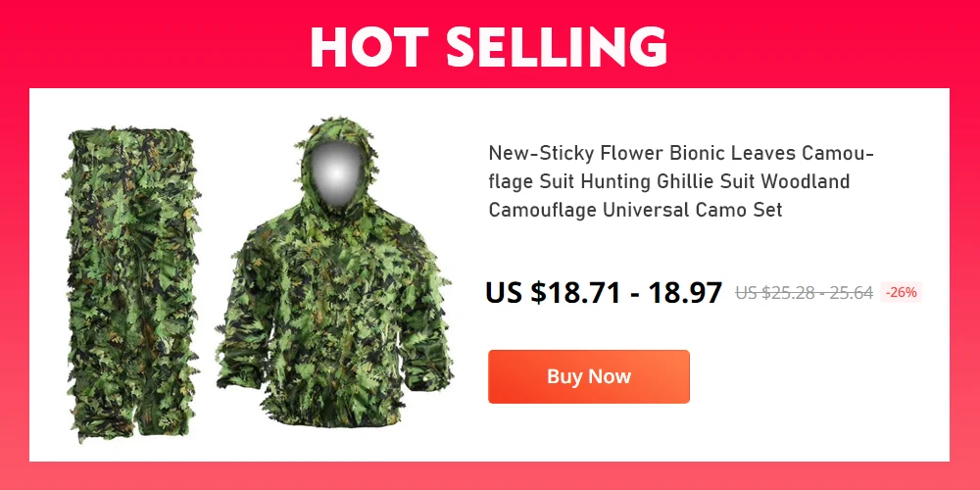Click the word HOT in the banner heading
The image size is (980, 490).
point(367,47)
